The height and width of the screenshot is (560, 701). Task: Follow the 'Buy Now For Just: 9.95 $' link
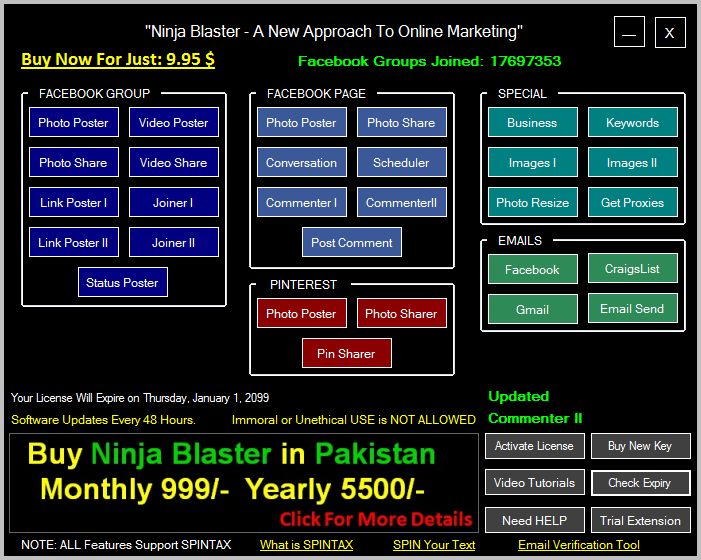(x=118, y=59)
